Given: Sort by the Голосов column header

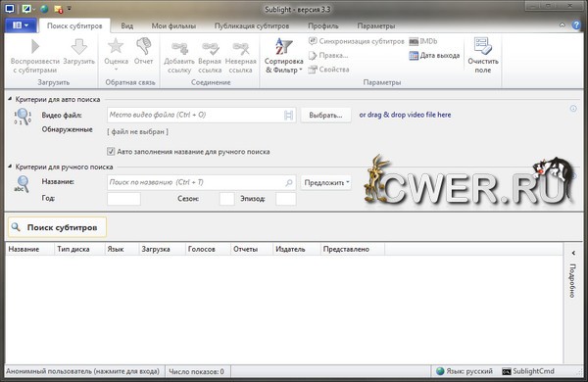Looking at the screenshot, I should 208,250.
